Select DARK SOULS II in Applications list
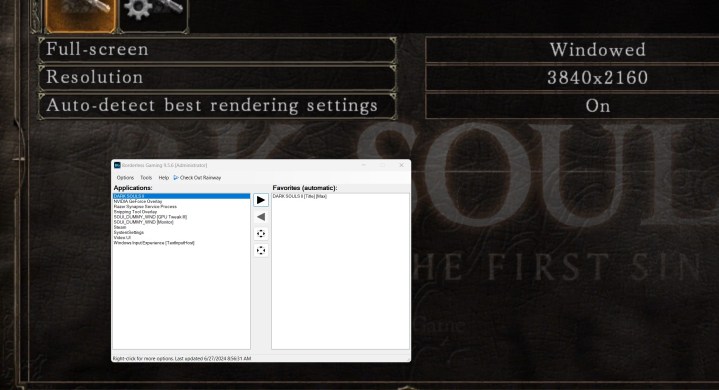 pyautogui.click(x=181, y=196)
